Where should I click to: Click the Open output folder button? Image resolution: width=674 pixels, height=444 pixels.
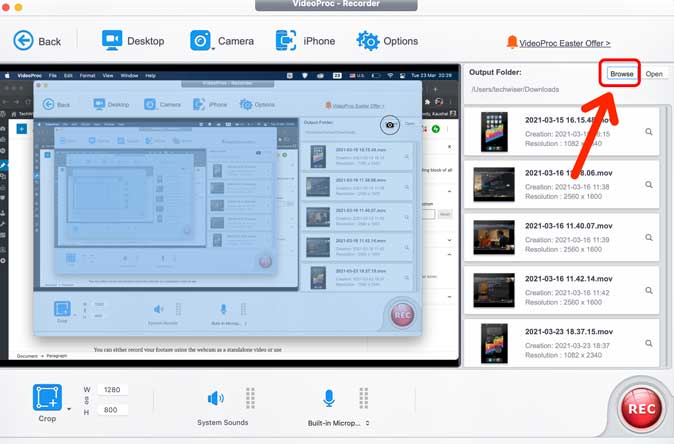click(x=654, y=74)
